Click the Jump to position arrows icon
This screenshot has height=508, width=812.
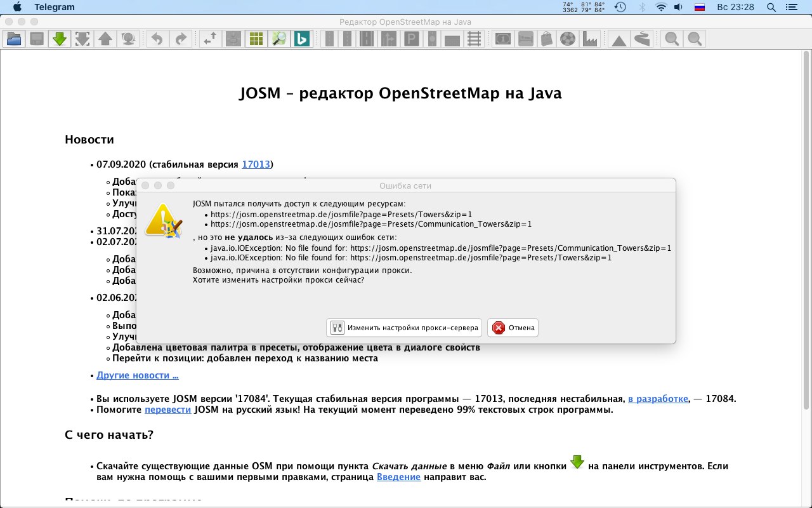tap(210, 39)
